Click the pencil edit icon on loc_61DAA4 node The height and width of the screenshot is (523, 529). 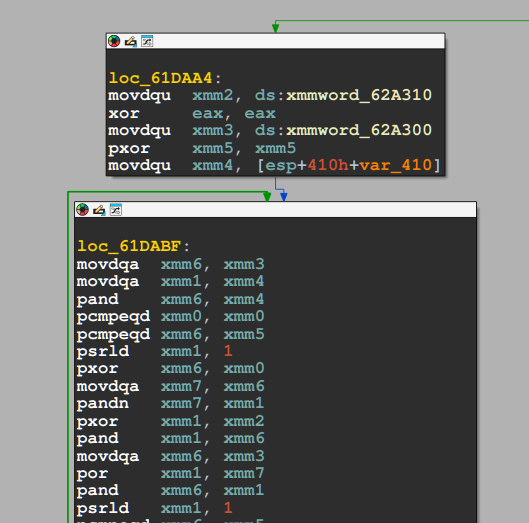131,41
